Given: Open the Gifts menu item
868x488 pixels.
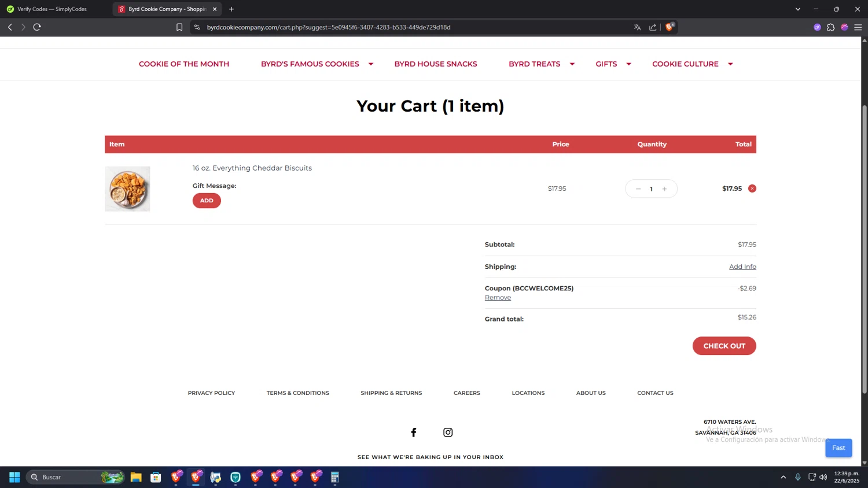Looking at the screenshot, I should [606, 64].
